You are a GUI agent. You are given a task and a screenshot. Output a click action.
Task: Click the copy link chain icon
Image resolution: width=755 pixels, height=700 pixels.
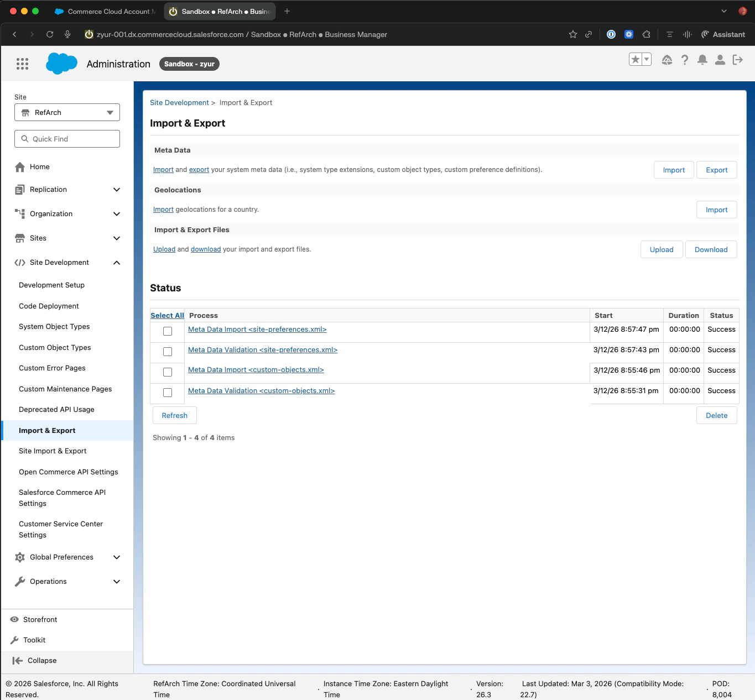coord(589,34)
